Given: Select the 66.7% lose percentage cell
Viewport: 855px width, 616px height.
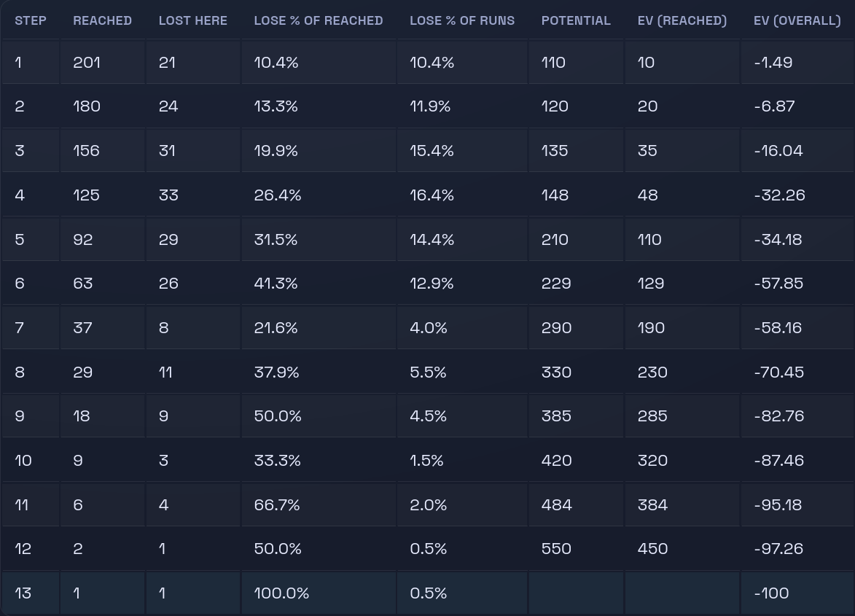Looking at the screenshot, I should (x=276, y=504).
